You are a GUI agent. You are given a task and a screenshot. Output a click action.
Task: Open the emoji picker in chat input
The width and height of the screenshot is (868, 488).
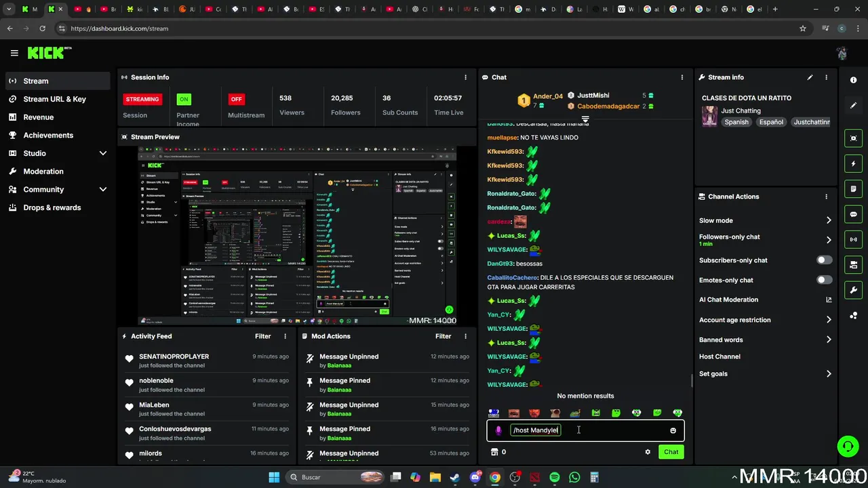(x=673, y=430)
